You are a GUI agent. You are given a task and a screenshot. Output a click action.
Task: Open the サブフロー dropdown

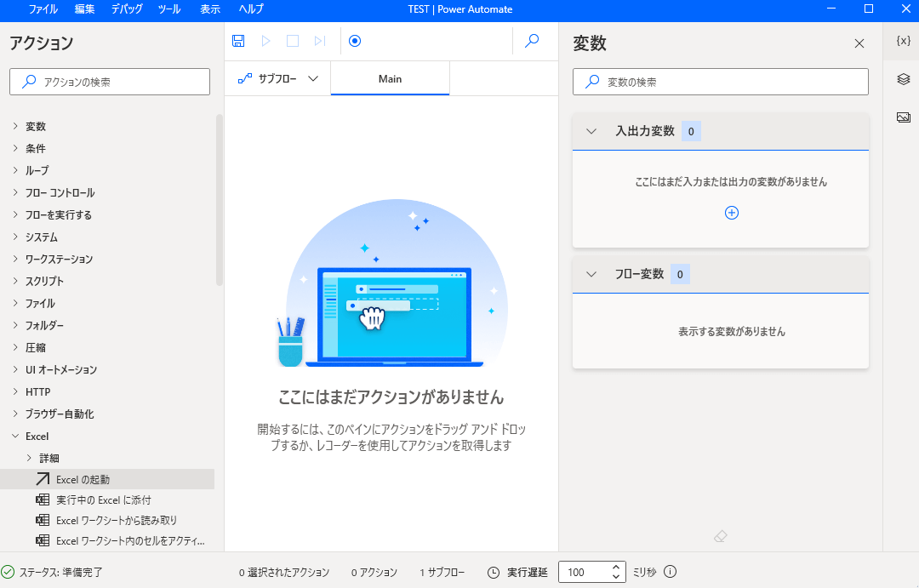(277, 78)
